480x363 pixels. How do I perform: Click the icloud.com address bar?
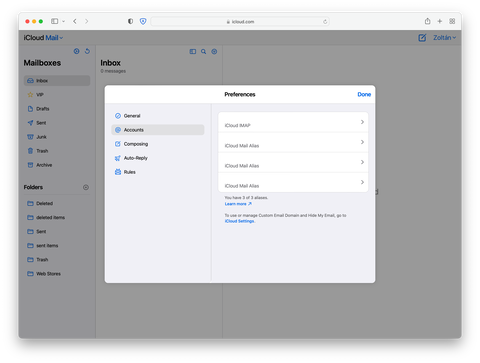pos(240,22)
